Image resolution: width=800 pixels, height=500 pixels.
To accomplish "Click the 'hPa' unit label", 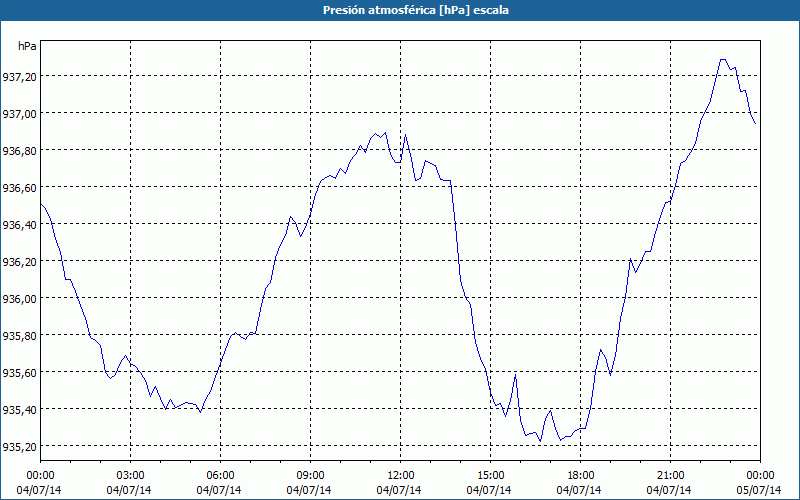I will [x=27, y=46].
